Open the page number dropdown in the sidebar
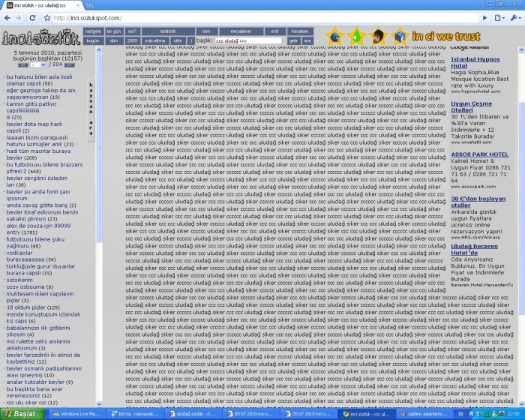This screenshot has width=525, height=420. pos(38,65)
